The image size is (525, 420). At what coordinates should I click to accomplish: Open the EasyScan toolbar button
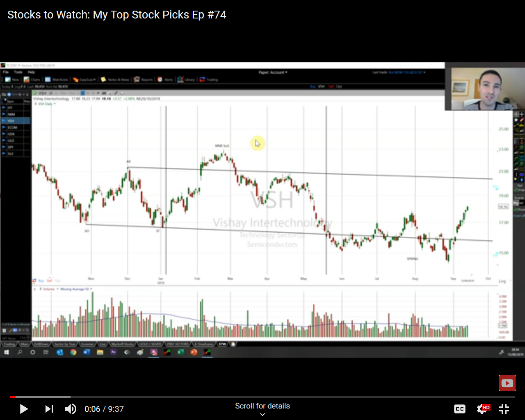tap(84, 80)
